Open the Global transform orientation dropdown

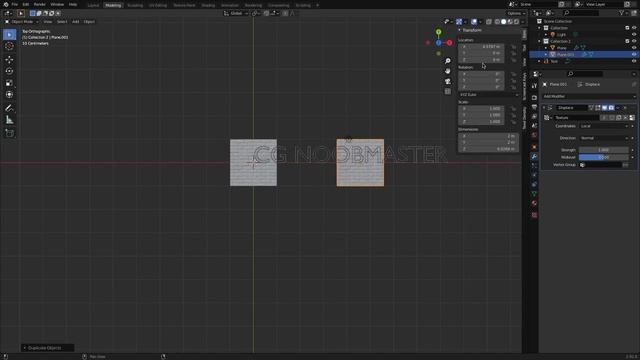pyautogui.click(x=236, y=13)
